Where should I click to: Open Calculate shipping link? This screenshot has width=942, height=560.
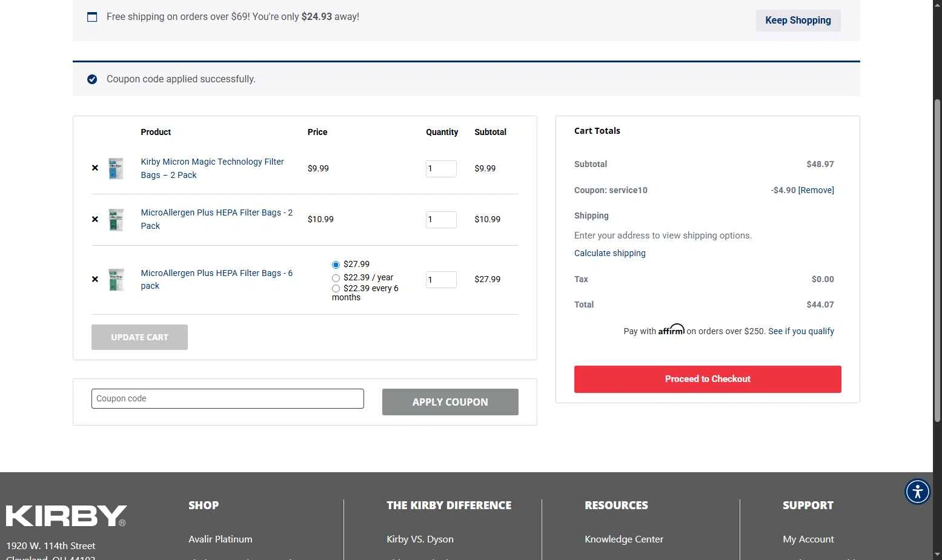click(610, 253)
